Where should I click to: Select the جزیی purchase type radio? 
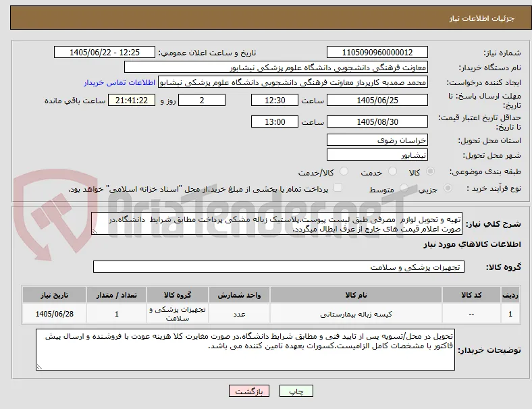pos(448,188)
